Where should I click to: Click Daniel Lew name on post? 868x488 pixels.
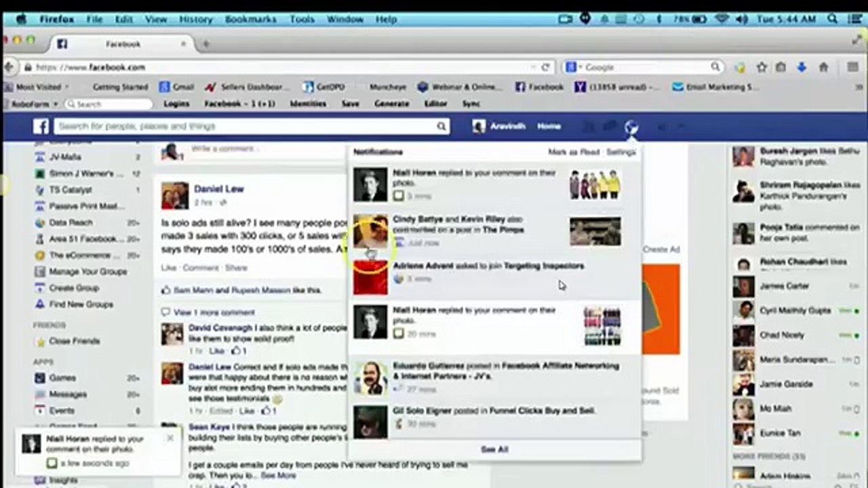click(x=218, y=189)
